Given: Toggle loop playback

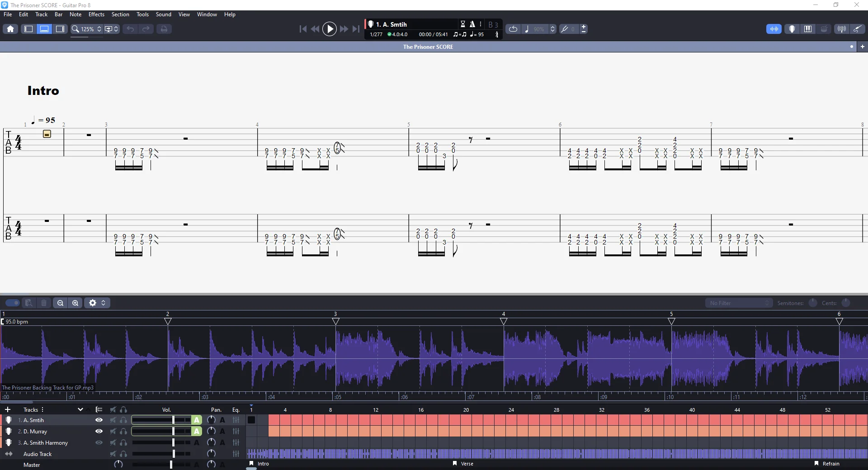Looking at the screenshot, I should 513,29.
